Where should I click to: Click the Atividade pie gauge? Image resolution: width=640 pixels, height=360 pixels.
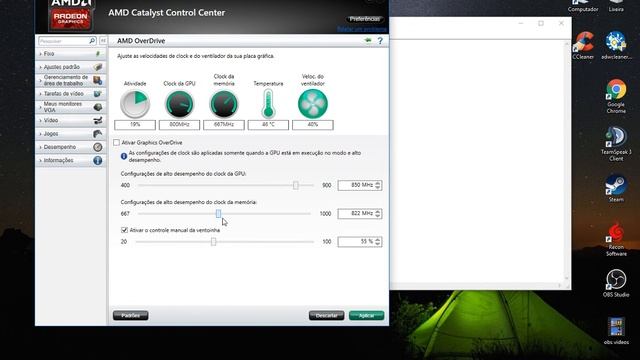point(135,104)
